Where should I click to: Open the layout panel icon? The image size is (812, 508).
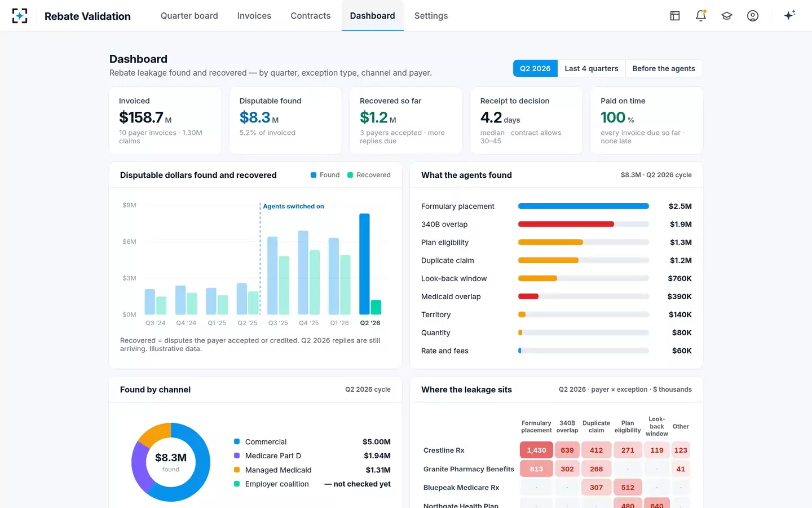pyautogui.click(x=675, y=16)
